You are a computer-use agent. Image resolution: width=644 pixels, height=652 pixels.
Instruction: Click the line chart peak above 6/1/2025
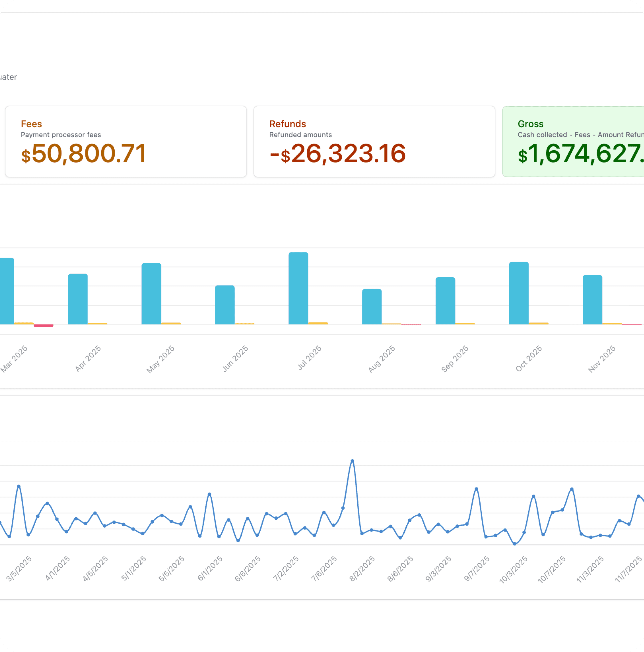(x=209, y=494)
